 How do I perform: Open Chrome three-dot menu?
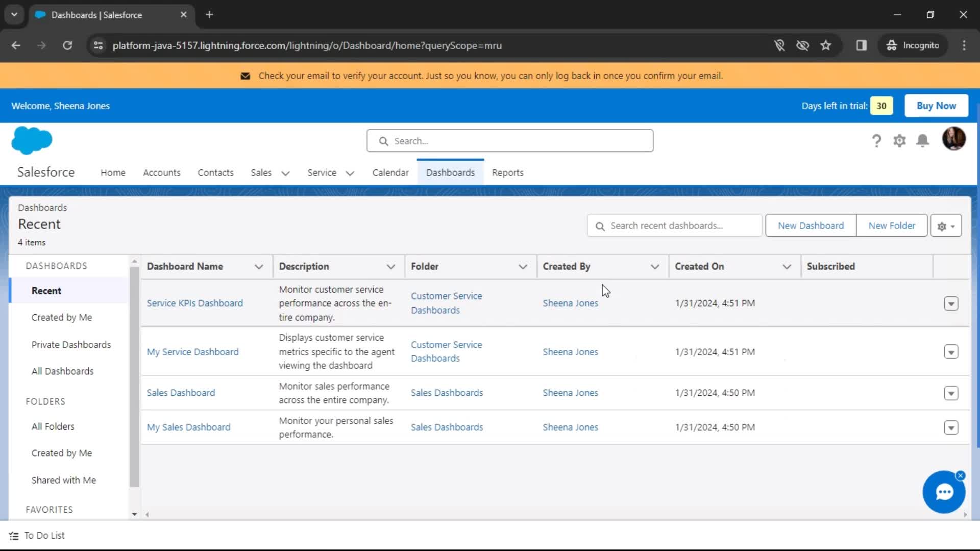tap(964, 45)
